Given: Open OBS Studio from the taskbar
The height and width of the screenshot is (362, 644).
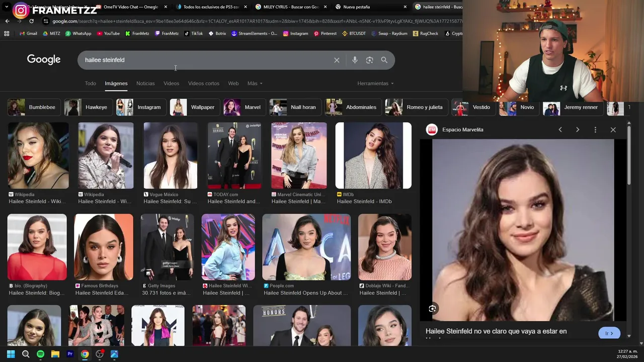Looking at the screenshot, I should (100, 354).
